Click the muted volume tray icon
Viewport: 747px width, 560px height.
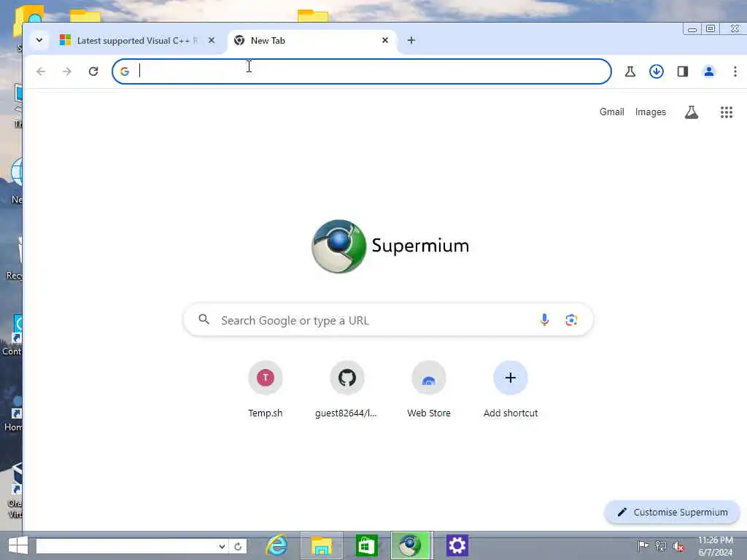pyautogui.click(x=678, y=546)
